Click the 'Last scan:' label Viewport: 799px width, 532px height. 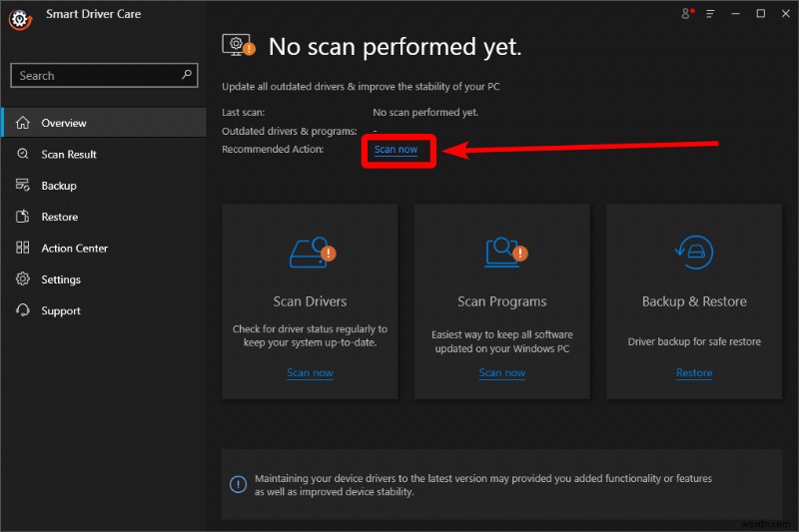coord(243,113)
